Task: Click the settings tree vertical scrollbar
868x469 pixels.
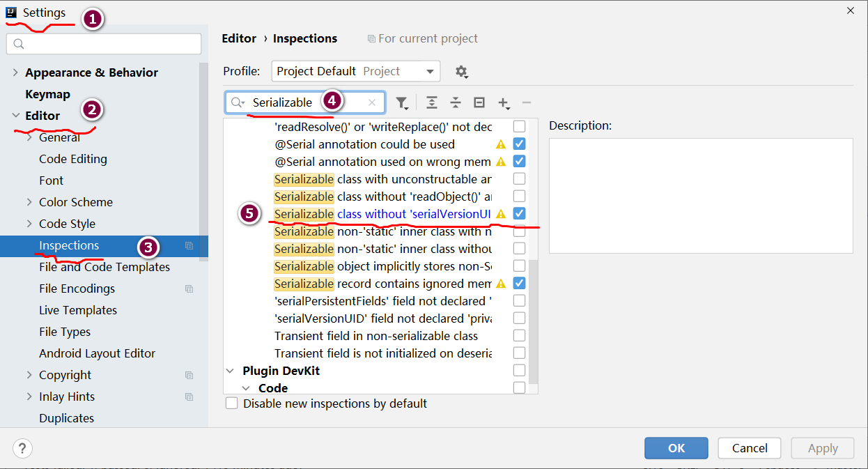Action: 203,160
